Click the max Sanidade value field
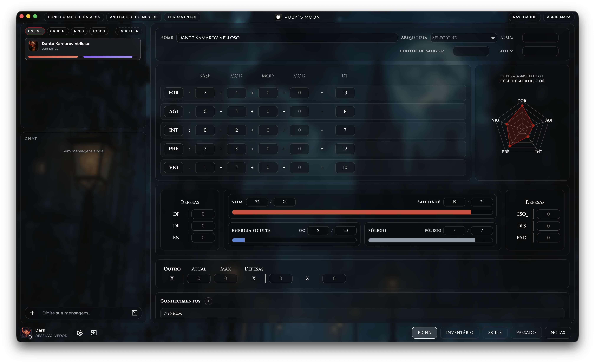 (x=482, y=202)
